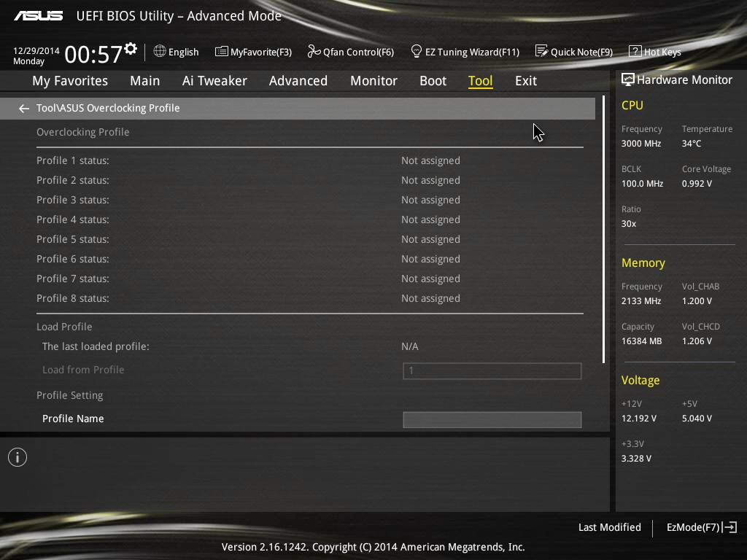Click Core Voltage value 0.992 V
This screenshot has width=747, height=560.
(697, 183)
